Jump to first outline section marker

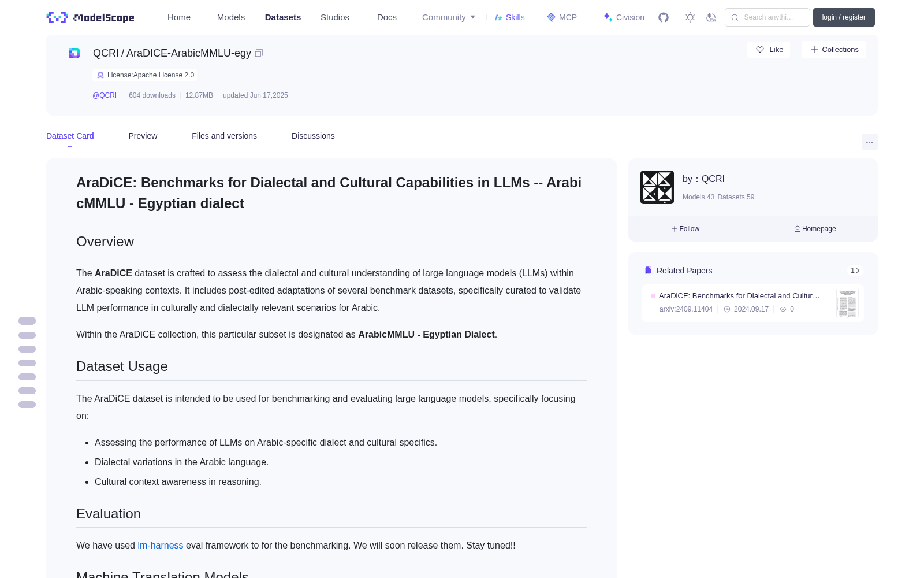[27, 321]
